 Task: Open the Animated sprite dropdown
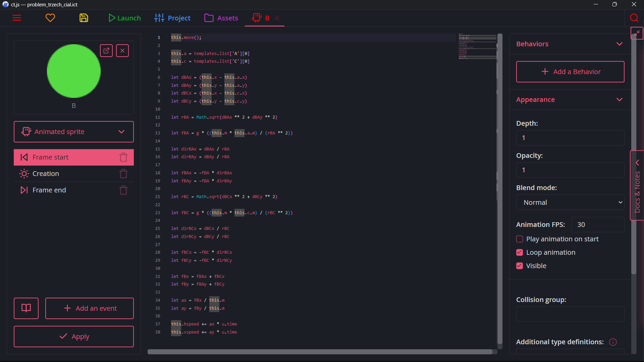coord(74,132)
